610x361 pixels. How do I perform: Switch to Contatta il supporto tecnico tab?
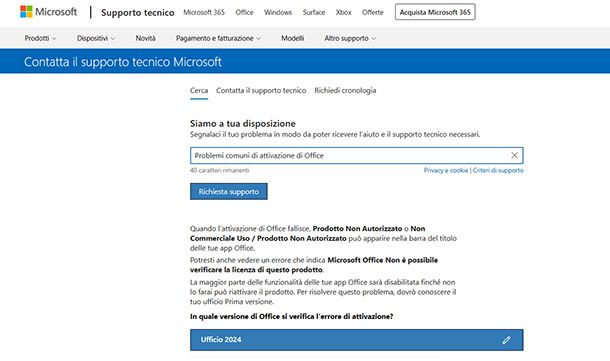pyautogui.click(x=261, y=91)
